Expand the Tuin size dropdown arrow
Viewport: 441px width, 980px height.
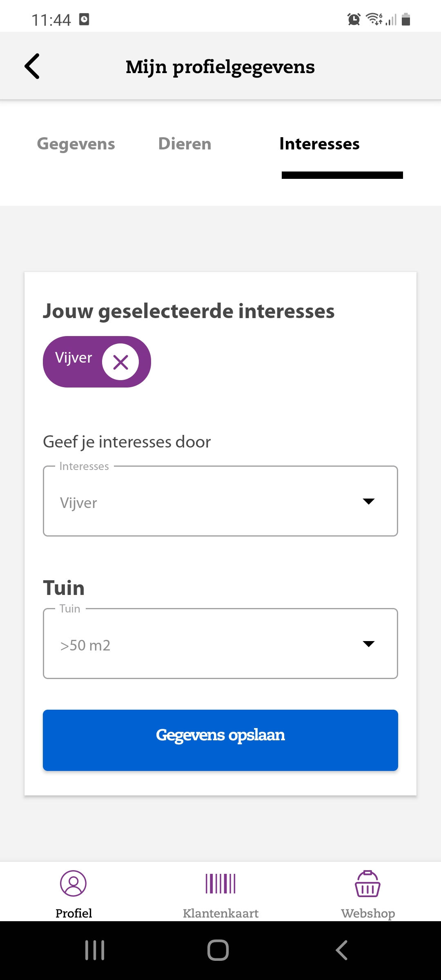pos(369,644)
